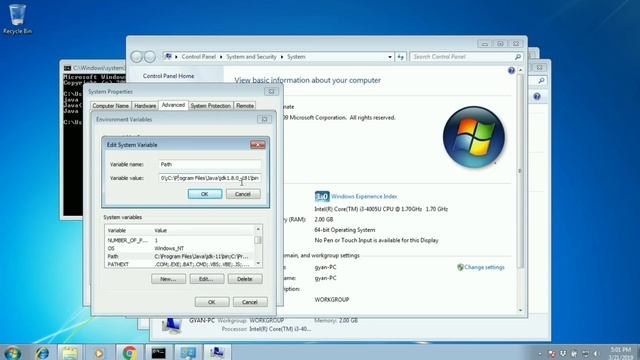Image resolution: width=640 pixels, height=360 pixels.
Task: Click the Control Panel help icon
Action: coord(511,71)
